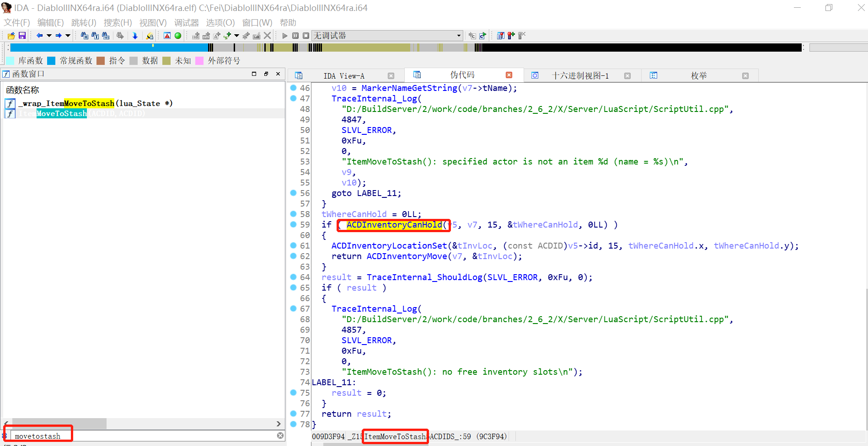Open the back-navigation history dropdown arrow

click(x=48, y=36)
